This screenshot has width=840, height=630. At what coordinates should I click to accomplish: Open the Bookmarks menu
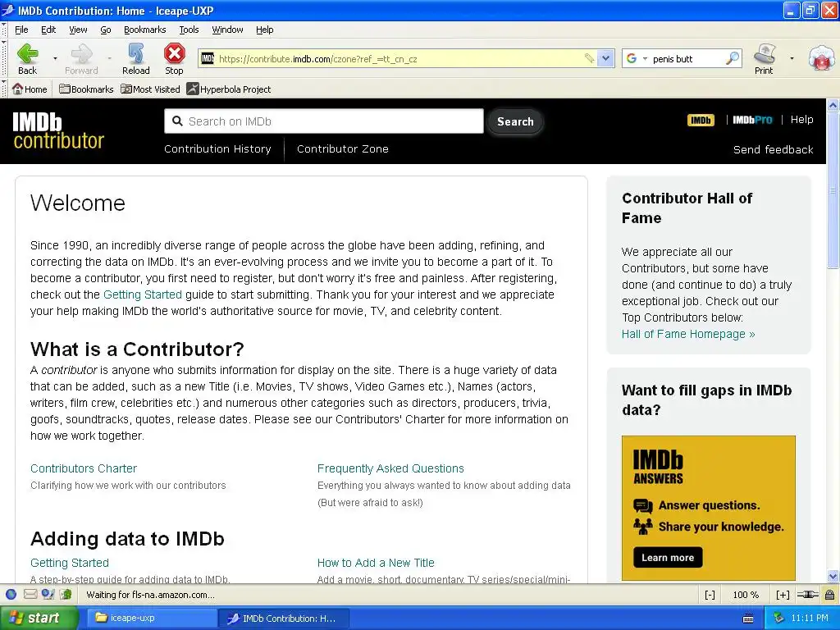tap(144, 30)
